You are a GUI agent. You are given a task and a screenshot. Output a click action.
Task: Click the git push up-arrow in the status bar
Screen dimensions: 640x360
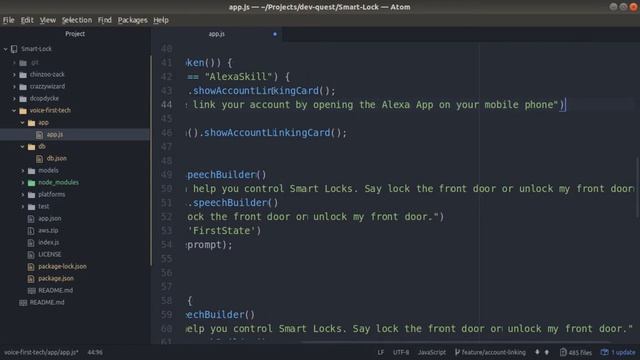[547, 352]
